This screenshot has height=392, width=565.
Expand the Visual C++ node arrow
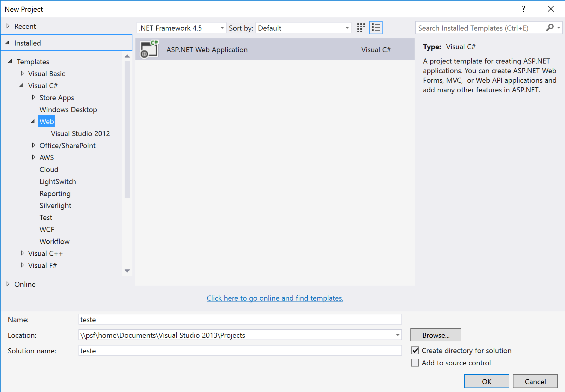[x=22, y=253]
